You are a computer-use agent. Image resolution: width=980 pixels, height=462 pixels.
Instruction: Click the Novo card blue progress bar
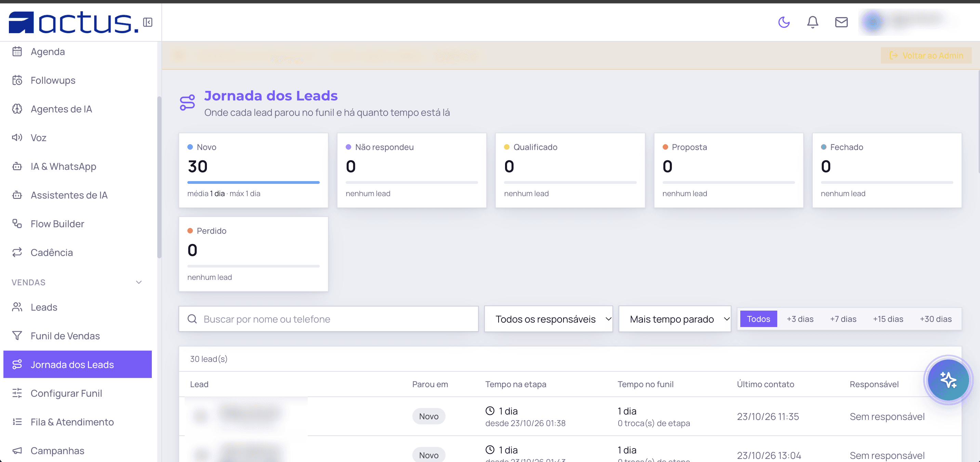pyautogui.click(x=253, y=182)
